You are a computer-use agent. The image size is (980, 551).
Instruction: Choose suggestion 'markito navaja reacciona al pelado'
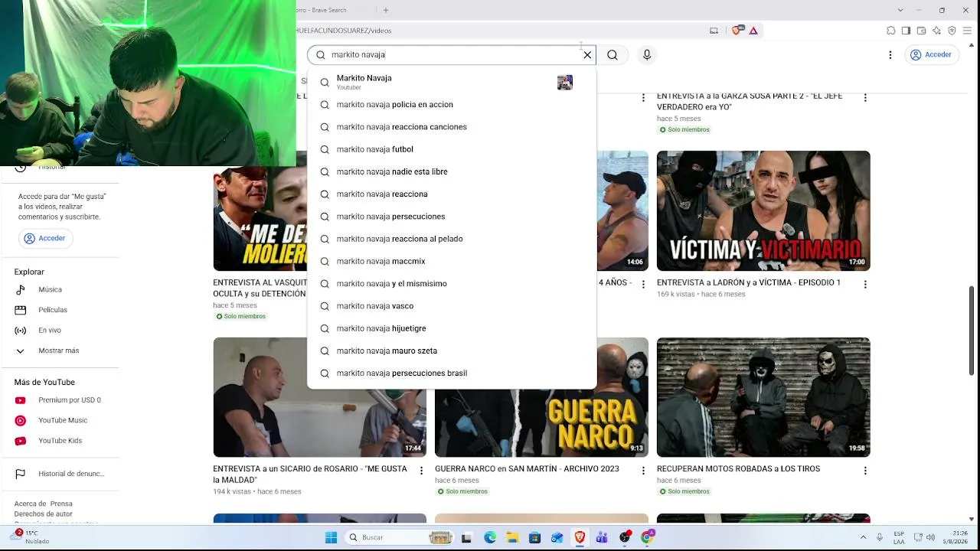click(x=452, y=239)
